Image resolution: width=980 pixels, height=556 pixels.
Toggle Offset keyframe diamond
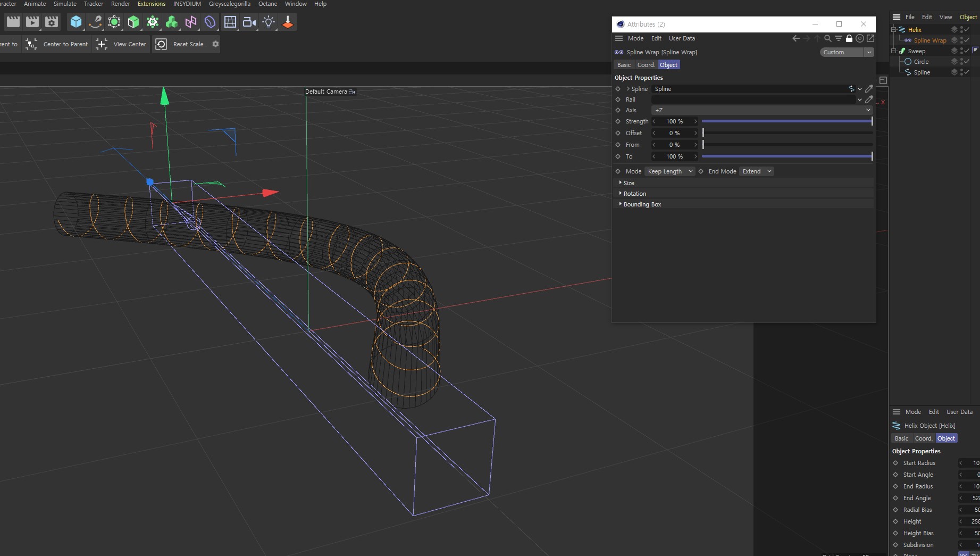coord(618,133)
